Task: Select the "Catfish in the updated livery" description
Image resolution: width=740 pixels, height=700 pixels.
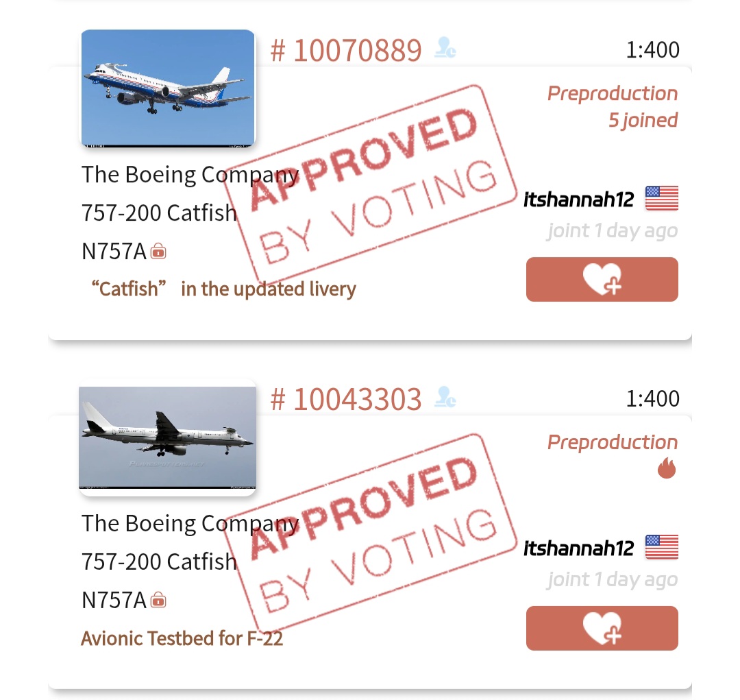Action: (x=223, y=289)
